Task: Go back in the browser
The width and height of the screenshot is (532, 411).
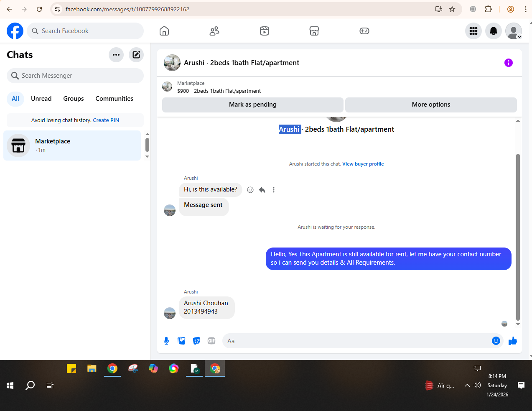Action: coord(9,9)
